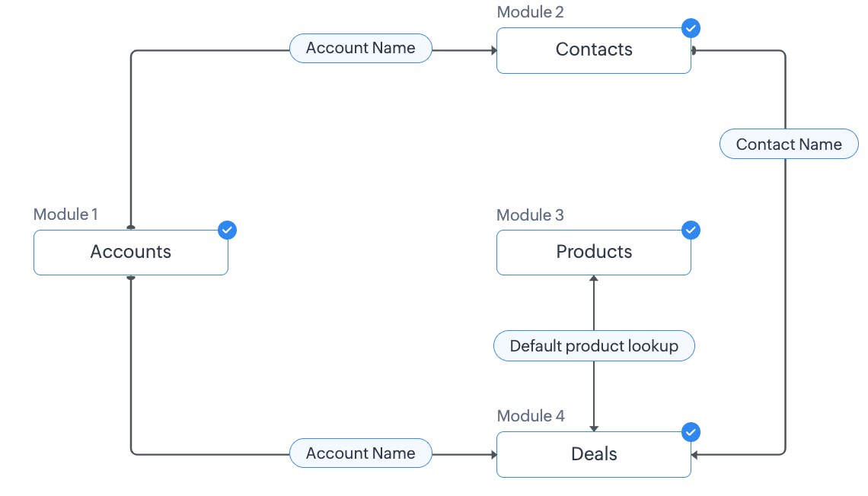
Task: Open the Products module box
Action: point(593,253)
